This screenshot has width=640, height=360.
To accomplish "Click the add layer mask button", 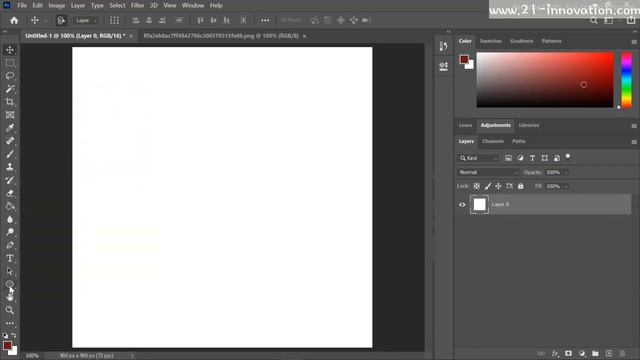I will tap(568, 353).
